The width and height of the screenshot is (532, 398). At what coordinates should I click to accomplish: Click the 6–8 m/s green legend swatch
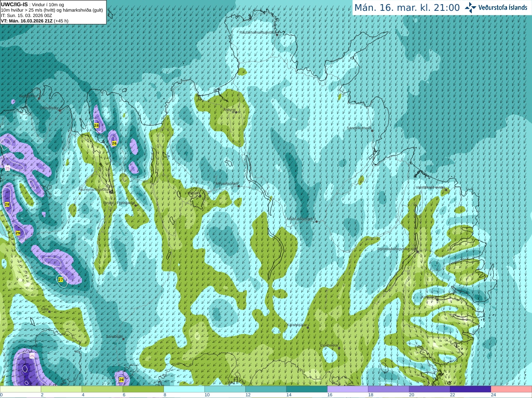[x=143, y=389]
